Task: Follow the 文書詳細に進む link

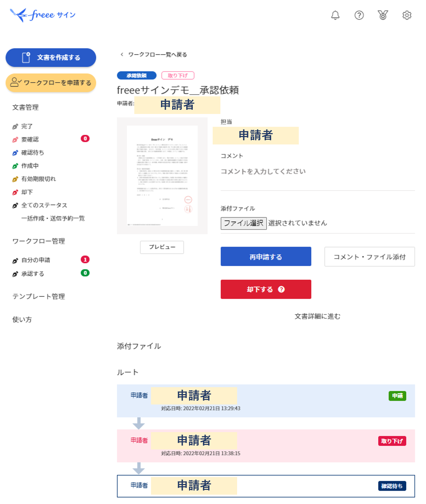Action: click(317, 317)
